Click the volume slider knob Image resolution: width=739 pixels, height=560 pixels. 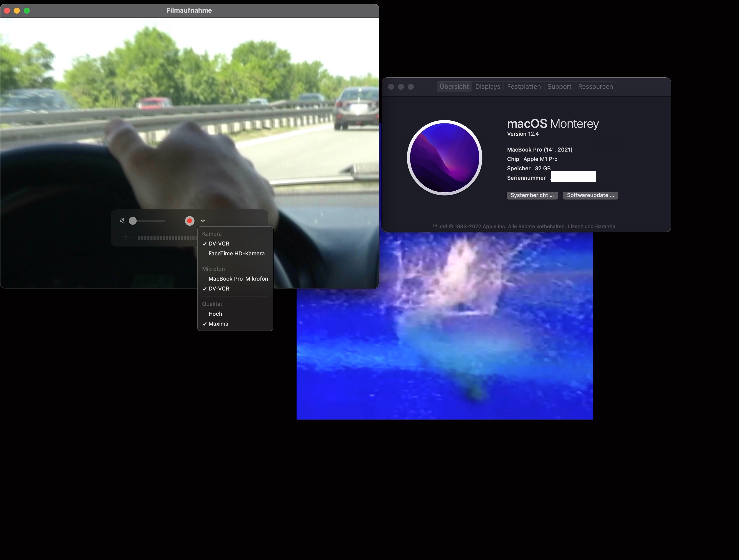coord(133,221)
